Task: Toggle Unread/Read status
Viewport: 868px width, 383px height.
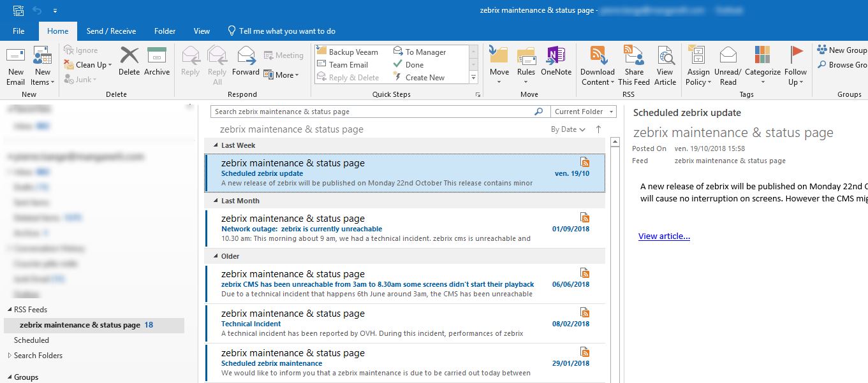Action: [x=728, y=65]
